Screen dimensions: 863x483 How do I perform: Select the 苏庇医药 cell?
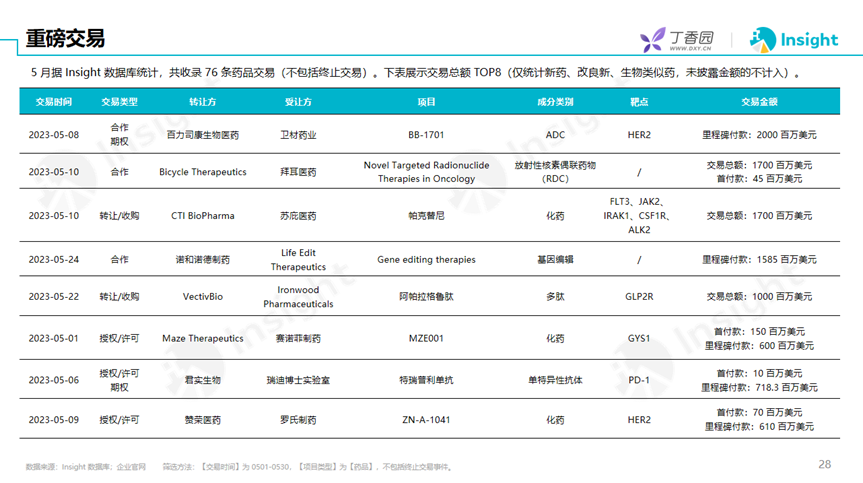(298, 216)
